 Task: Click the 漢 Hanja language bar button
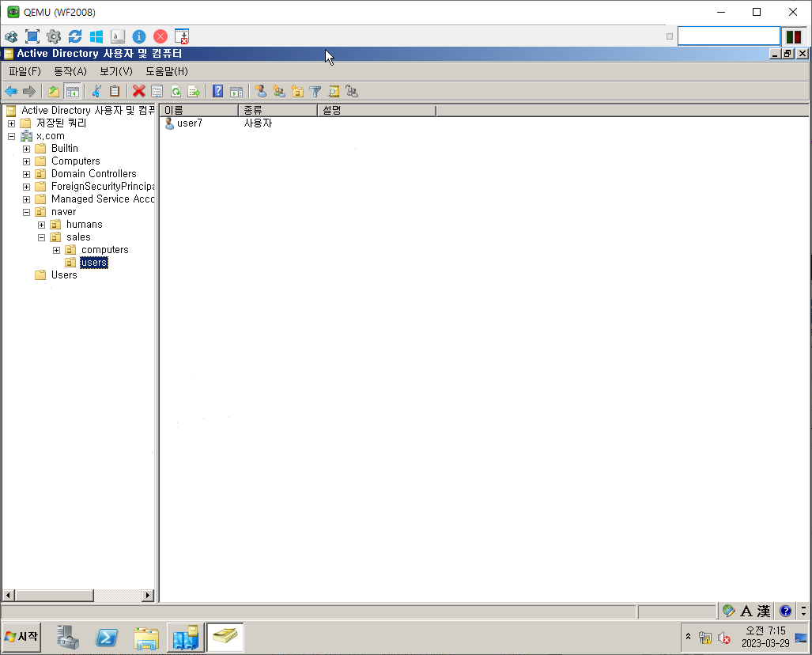(764, 611)
